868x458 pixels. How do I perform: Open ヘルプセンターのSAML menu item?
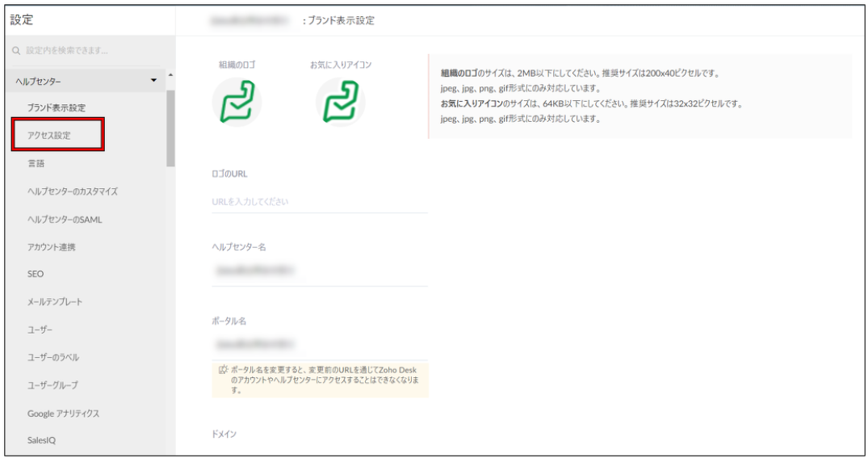click(x=65, y=220)
